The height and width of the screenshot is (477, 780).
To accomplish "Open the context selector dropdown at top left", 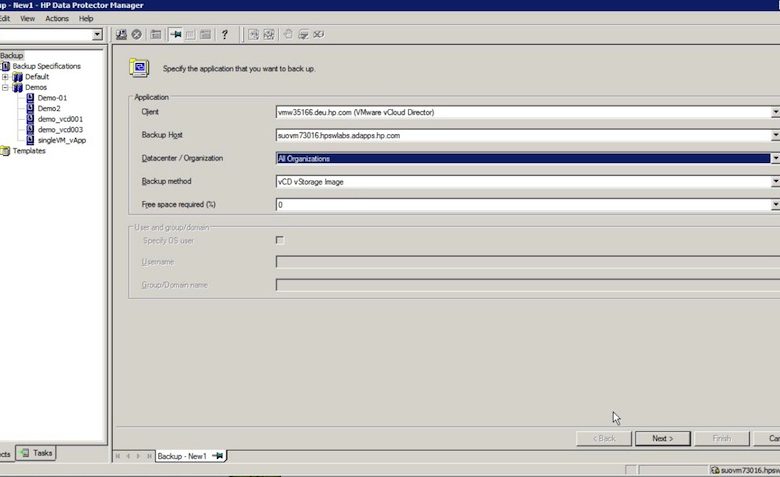I will coord(98,34).
